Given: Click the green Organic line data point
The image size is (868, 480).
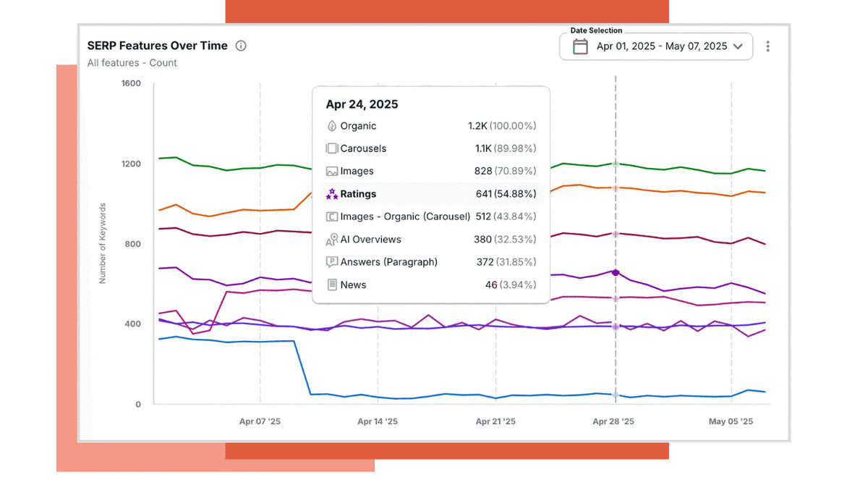Looking at the screenshot, I should [616, 164].
